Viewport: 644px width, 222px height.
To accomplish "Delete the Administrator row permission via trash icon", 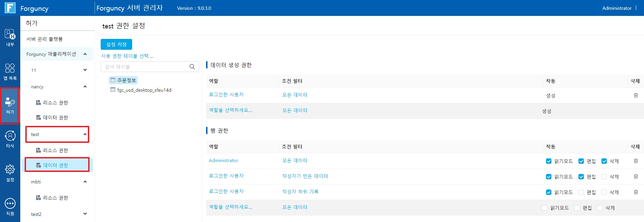I will (x=636, y=161).
